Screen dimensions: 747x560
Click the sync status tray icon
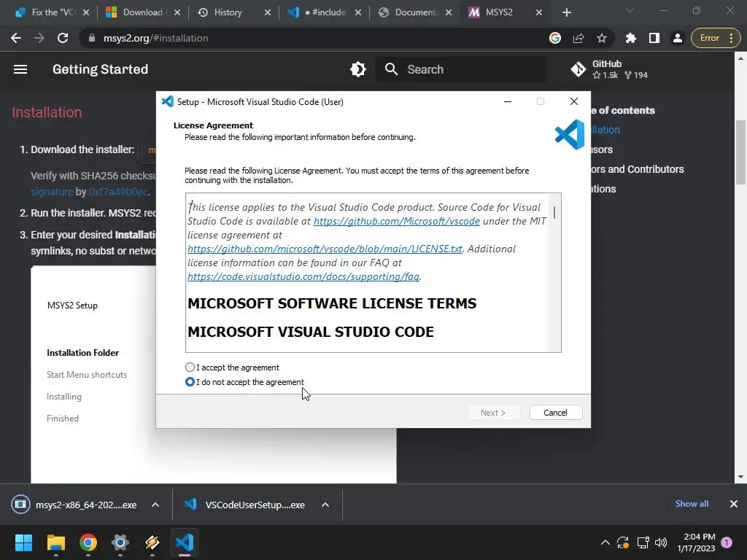[x=623, y=542]
